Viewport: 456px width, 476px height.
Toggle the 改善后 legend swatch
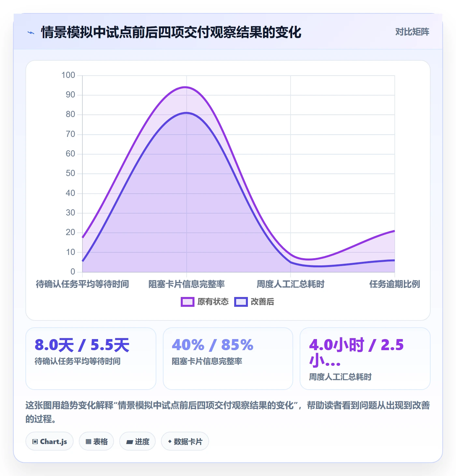[241, 302]
